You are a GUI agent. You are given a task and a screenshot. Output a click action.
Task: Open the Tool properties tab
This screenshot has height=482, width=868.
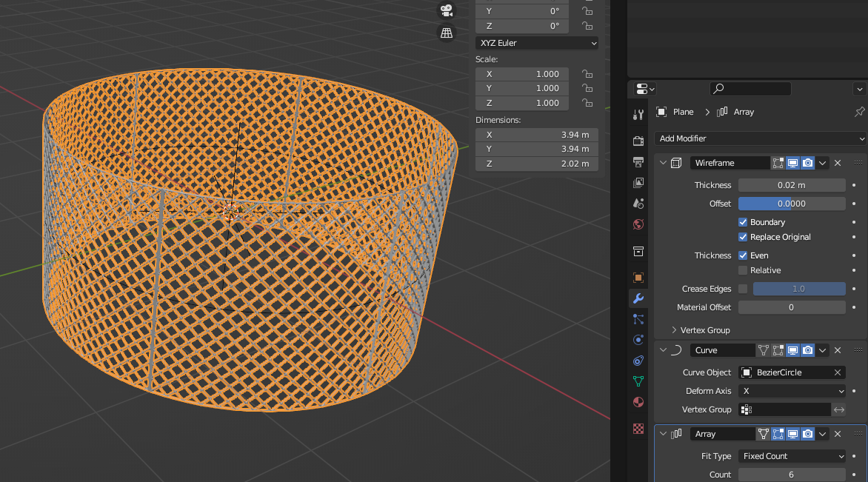pos(638,115)
